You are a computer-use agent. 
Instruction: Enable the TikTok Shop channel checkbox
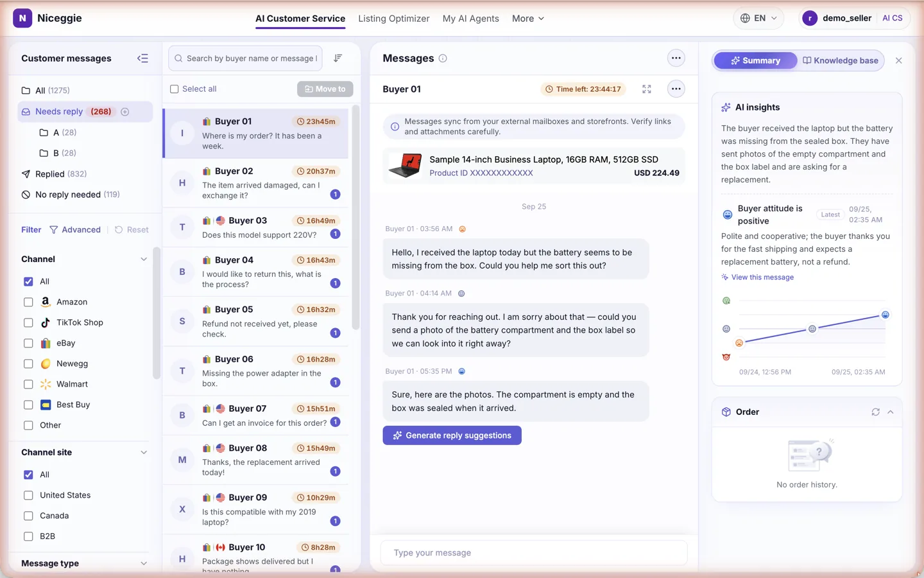pyautogui.click(x=28, y=322)
